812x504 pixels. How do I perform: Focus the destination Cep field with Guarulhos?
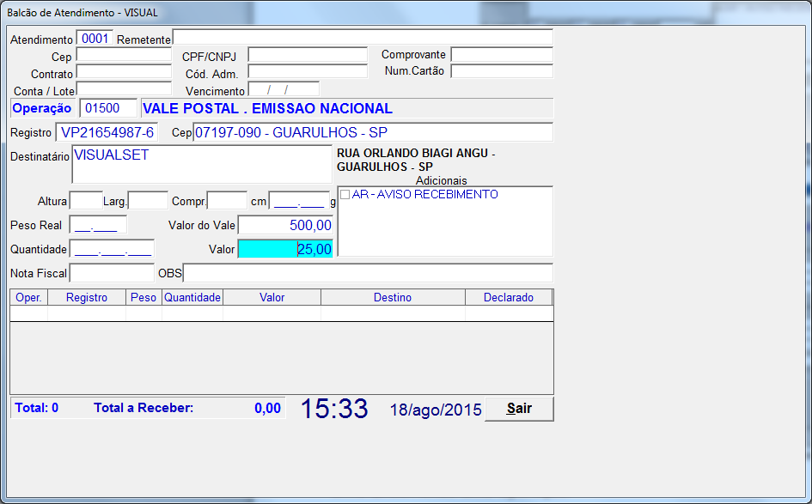(373, 132)
